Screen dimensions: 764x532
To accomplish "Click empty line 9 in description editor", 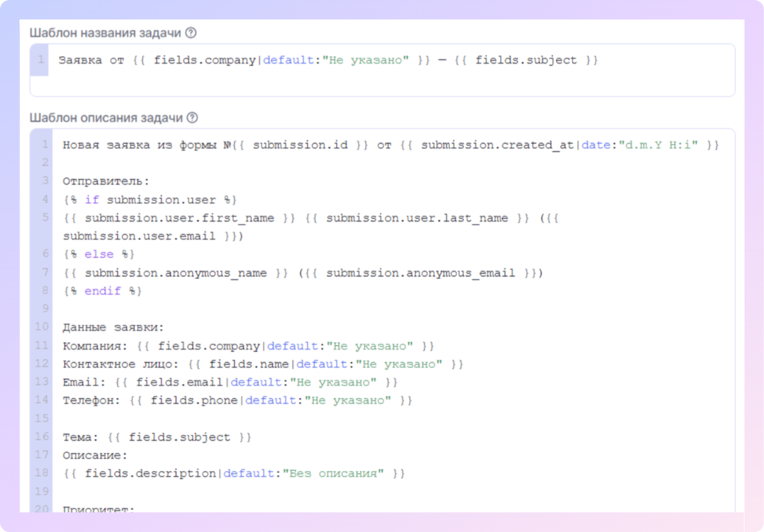I will [334, 309].
